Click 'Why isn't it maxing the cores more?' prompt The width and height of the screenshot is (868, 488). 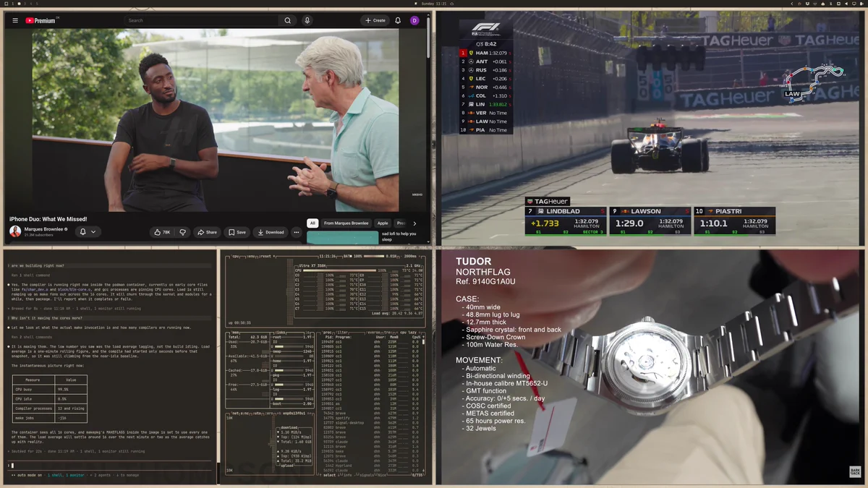point(47,317)
